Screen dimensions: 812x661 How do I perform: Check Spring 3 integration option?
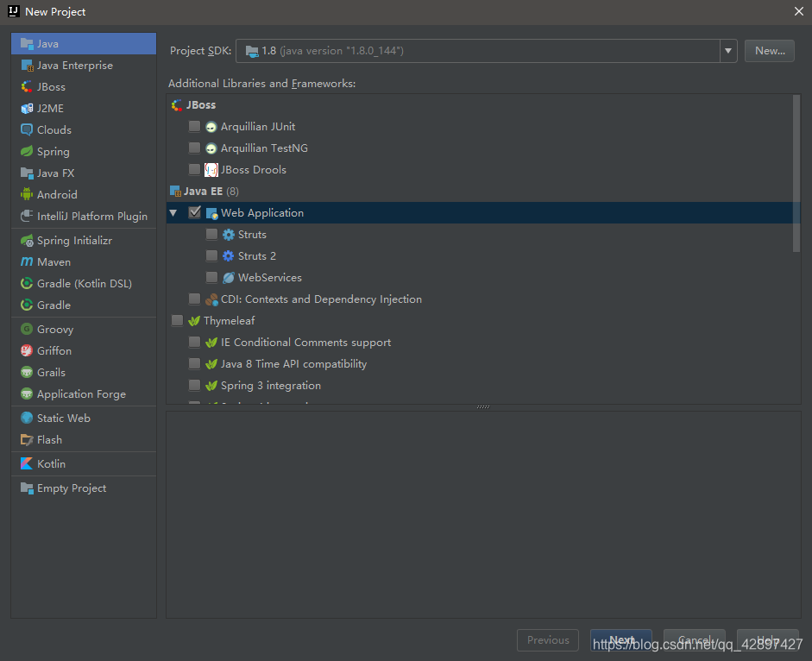point(194,386)
